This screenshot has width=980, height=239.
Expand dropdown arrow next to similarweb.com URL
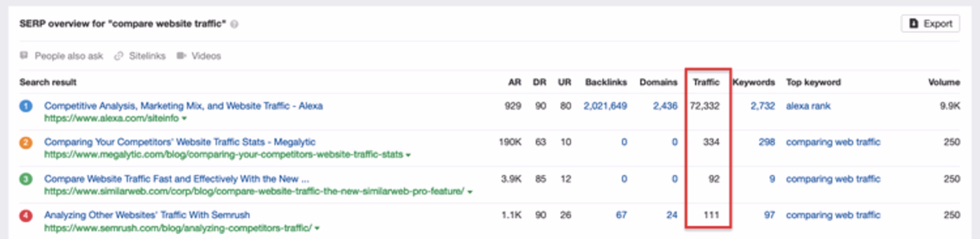(x=470, y=192)
